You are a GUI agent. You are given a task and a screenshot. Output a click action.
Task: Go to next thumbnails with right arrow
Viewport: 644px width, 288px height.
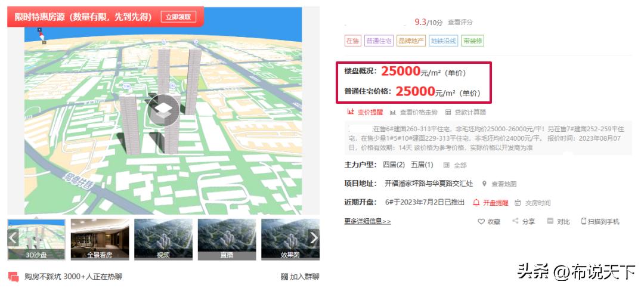[314, 237]
